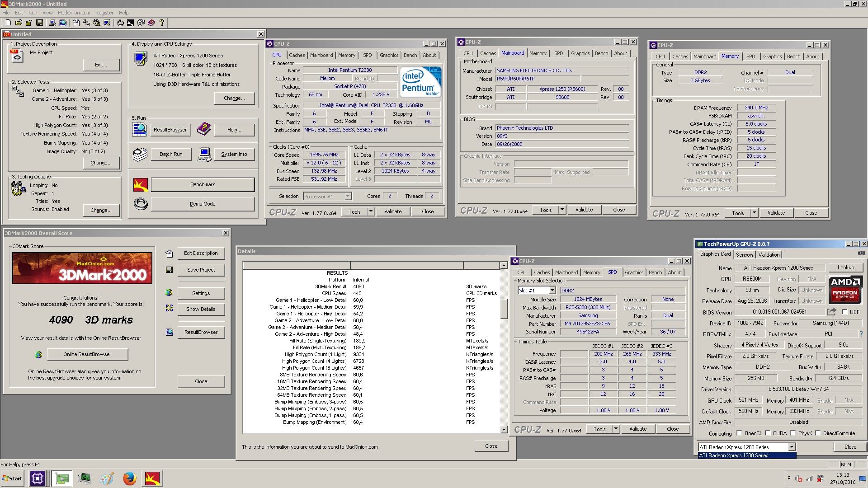Image resolution: width=868 pixels, height=488 pixels.
Task: Run benchmark from toolbar black comet icon
Action: click(130, 23)
